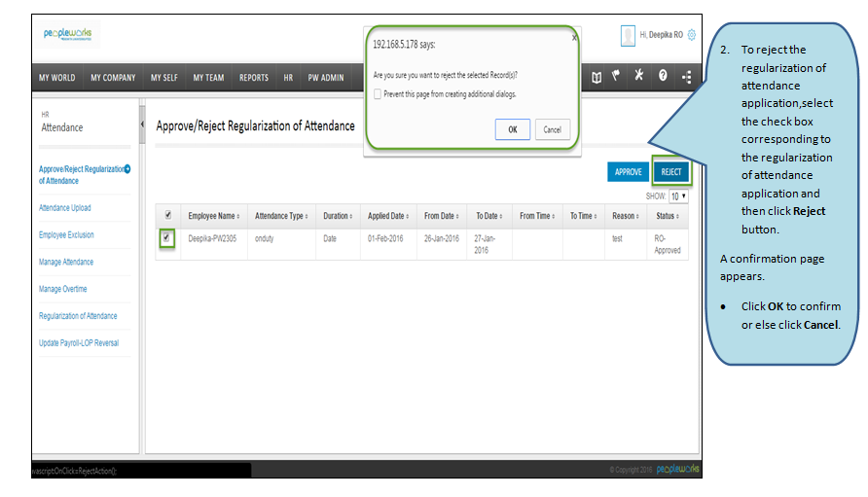Sort by the To Date column

(489, 216)
